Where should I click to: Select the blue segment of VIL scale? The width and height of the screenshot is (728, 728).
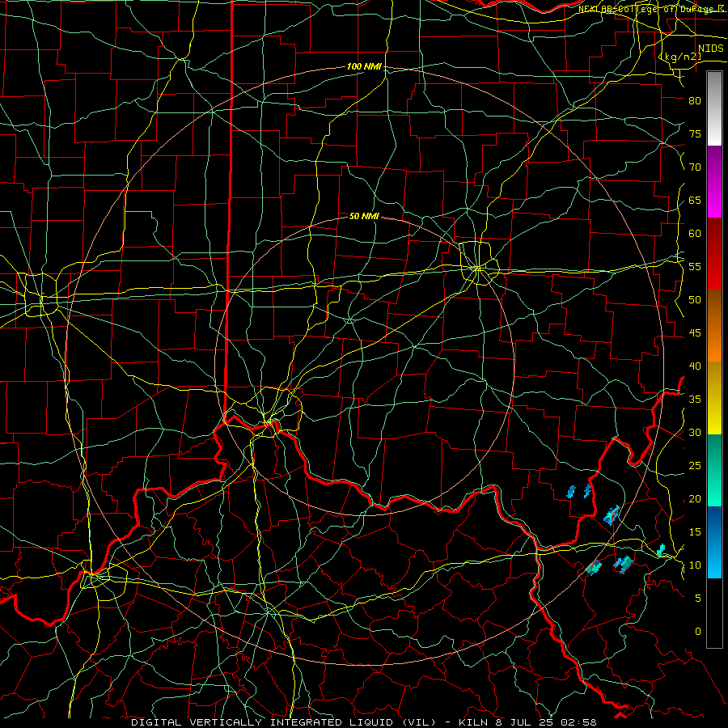pyautogui.click(x=714, y=542)
